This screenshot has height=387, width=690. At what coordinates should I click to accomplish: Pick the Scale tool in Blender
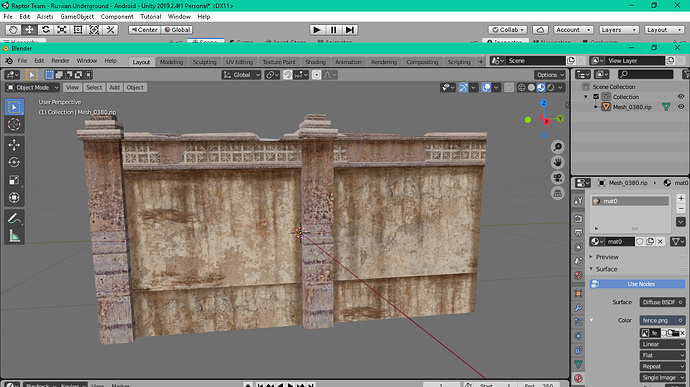tap(14, 180)
